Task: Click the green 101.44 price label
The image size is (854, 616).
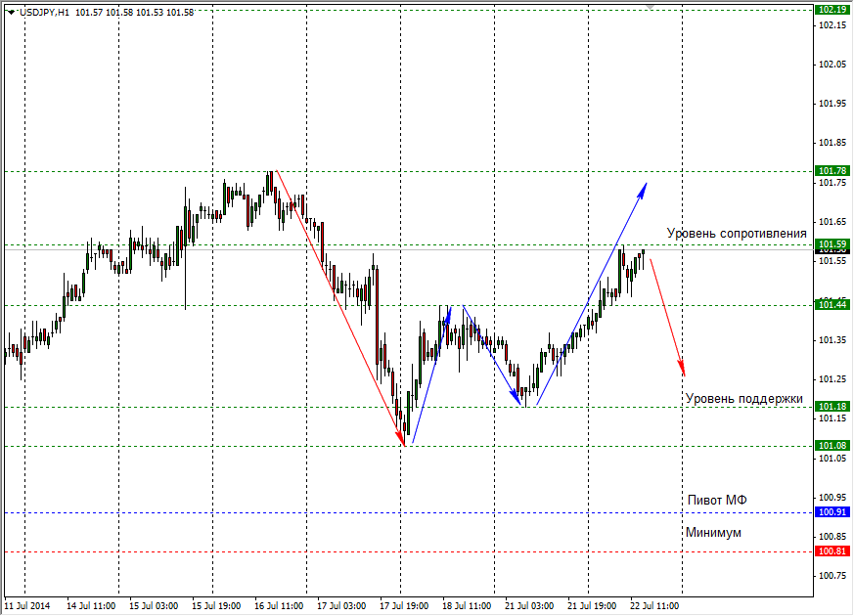Action: click(x=832, y=305)
